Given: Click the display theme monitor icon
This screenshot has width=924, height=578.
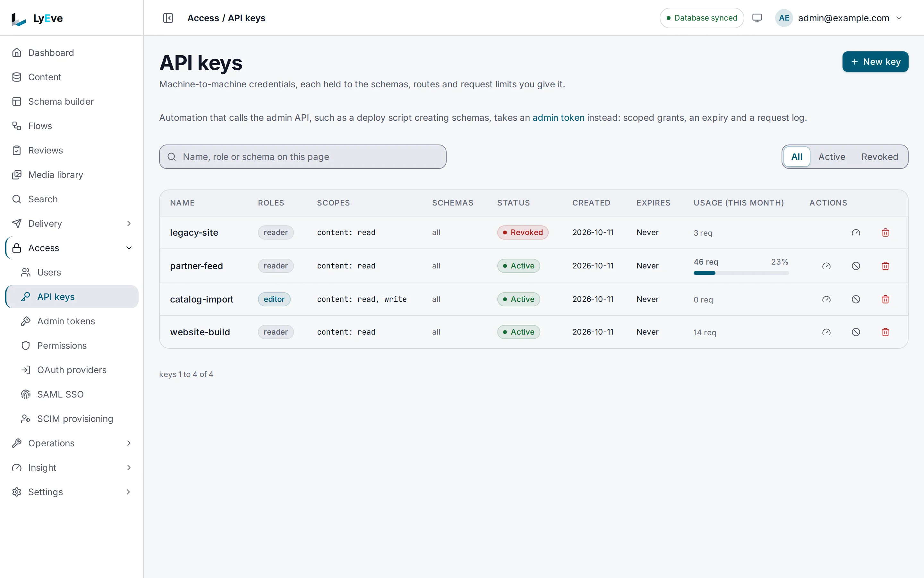Looking at the screenshot, I should tap(757, 18).
